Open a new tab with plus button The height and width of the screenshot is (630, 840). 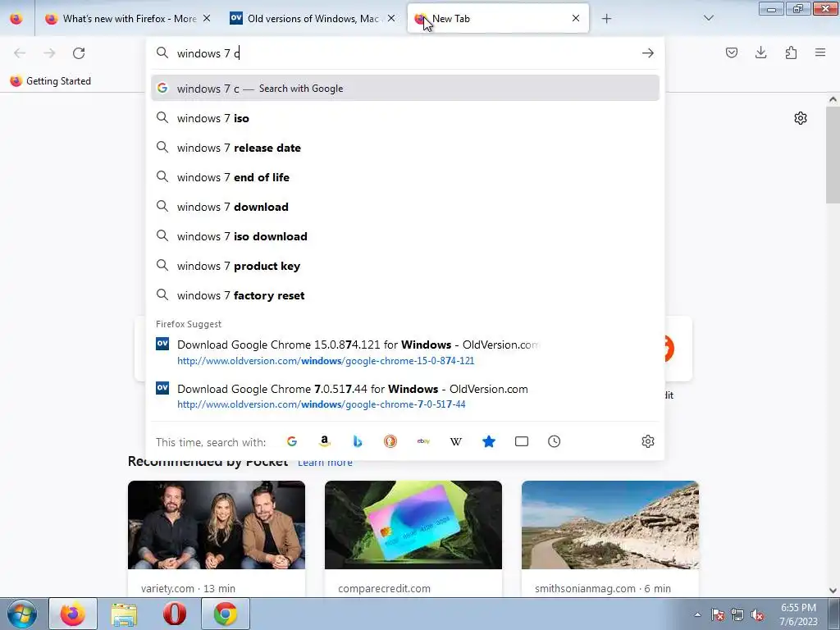point(606,18)
